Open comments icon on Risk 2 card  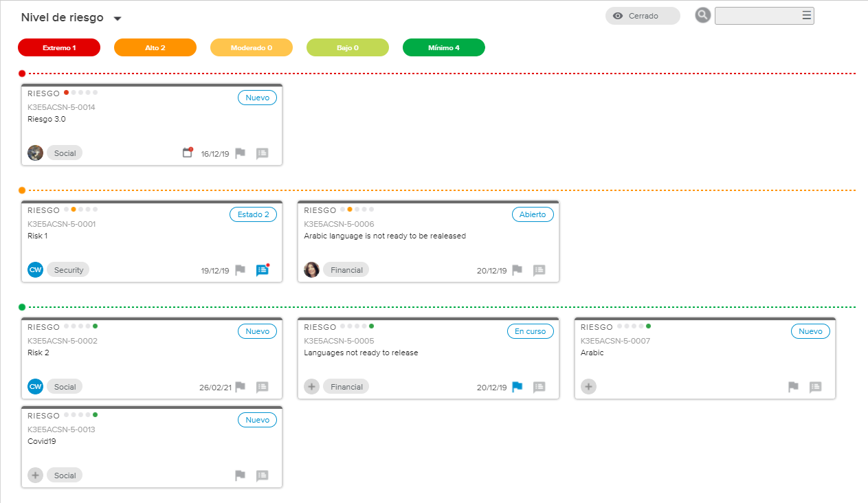[x=262, y=387]
